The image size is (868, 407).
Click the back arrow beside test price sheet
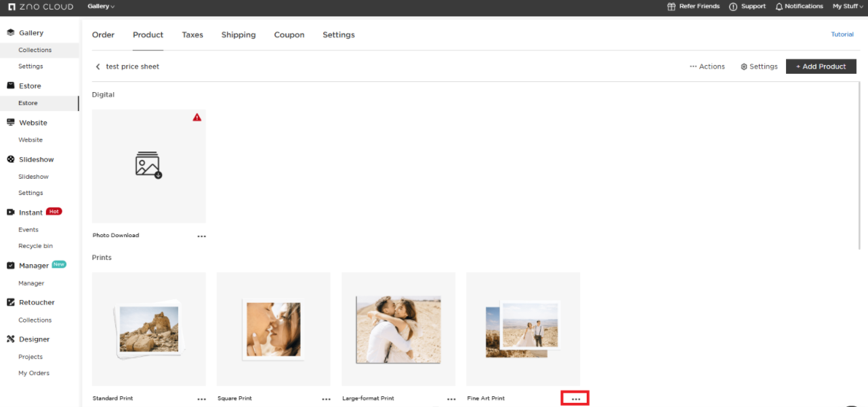(98, 66)
